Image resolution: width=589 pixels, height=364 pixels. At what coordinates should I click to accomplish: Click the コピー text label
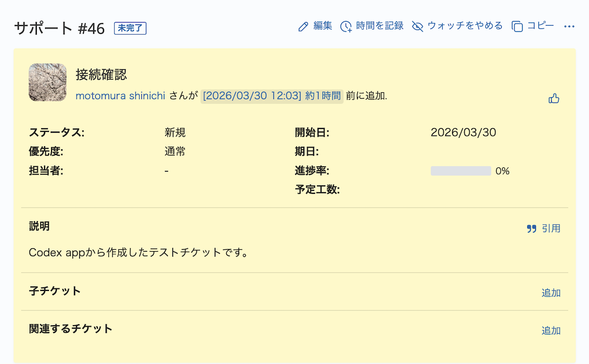540,26
